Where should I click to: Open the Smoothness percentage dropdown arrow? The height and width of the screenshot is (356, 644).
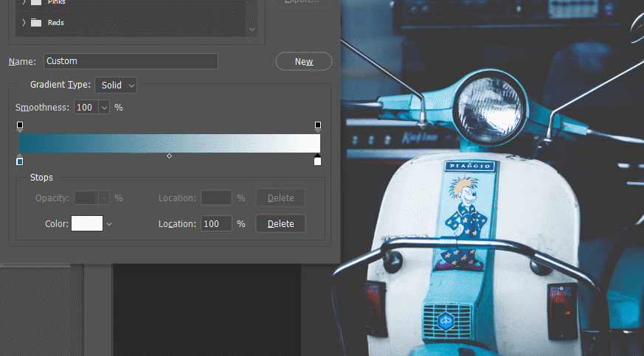point(104,108)
